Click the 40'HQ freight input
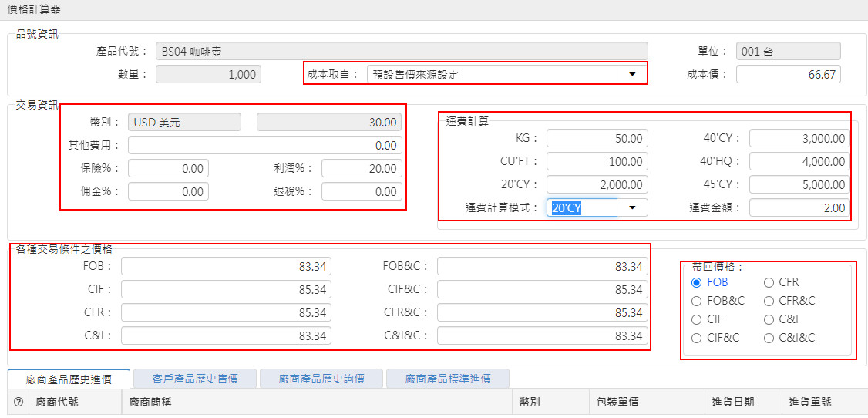868x418 pixels. (x=799, y=161)
